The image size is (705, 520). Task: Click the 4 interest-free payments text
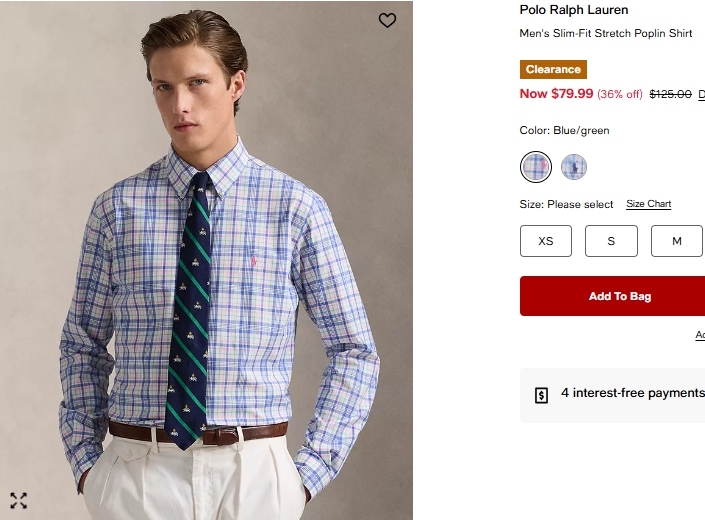click(632, 393)
